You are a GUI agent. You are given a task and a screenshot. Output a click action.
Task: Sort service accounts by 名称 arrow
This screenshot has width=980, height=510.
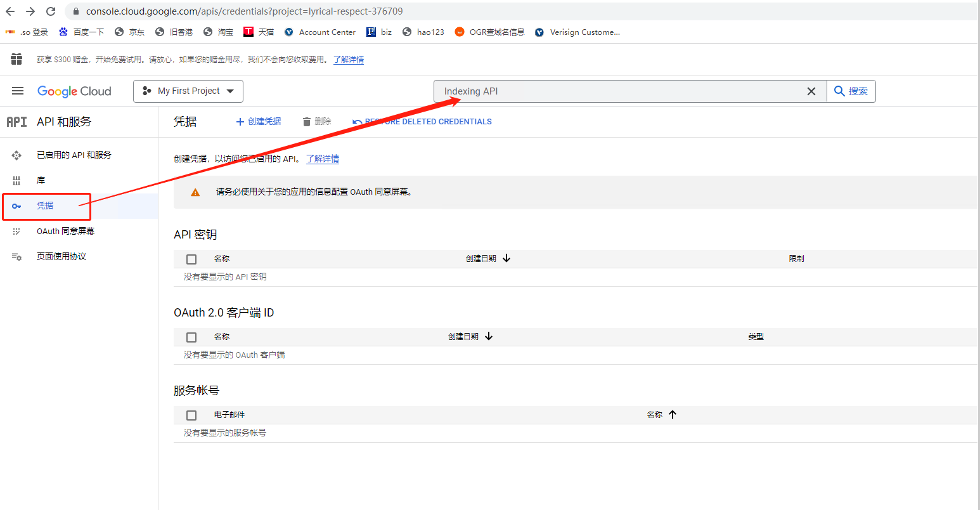673,414
